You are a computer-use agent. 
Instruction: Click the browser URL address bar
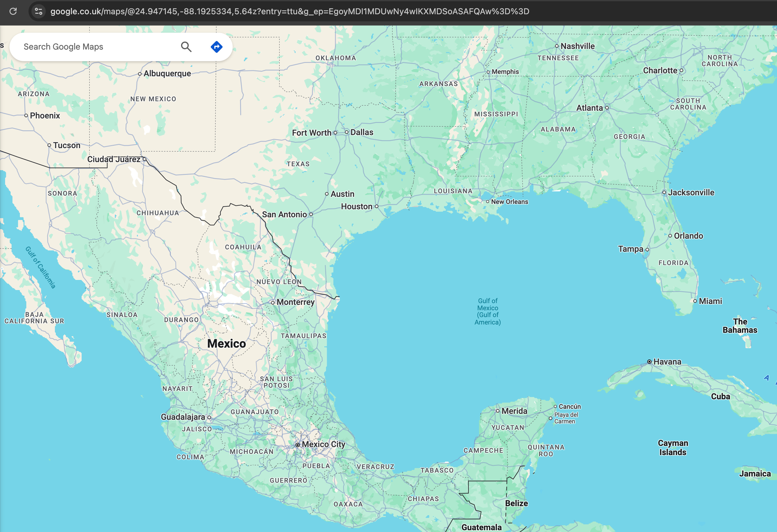pos(290,11)
